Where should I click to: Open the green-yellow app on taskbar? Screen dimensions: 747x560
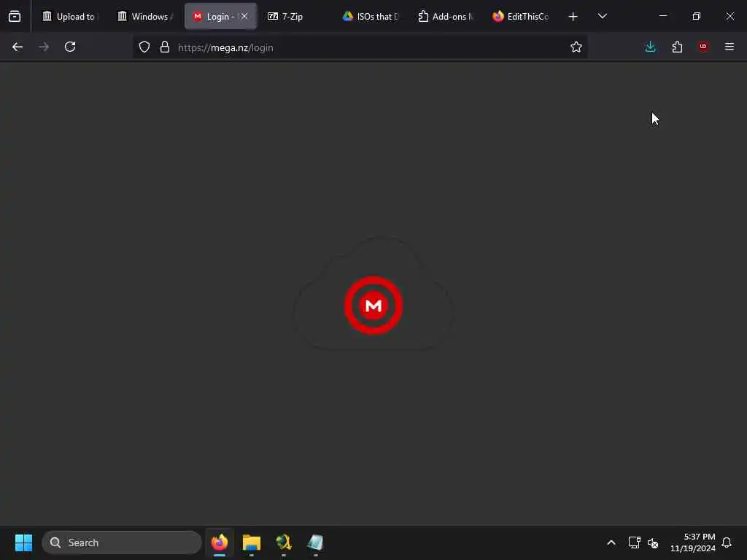point(284,542)
